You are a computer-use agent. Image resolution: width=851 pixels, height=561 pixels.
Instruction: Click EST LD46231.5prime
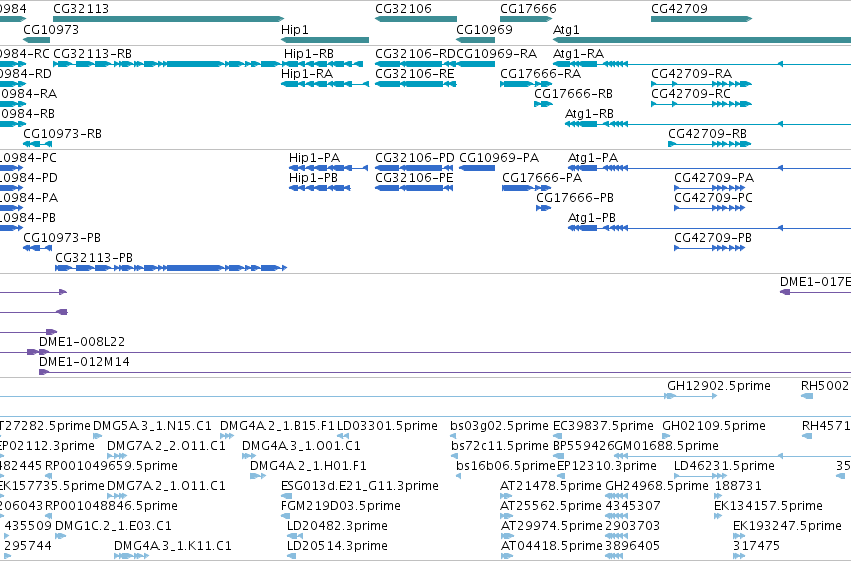click(x=724, y=466)
